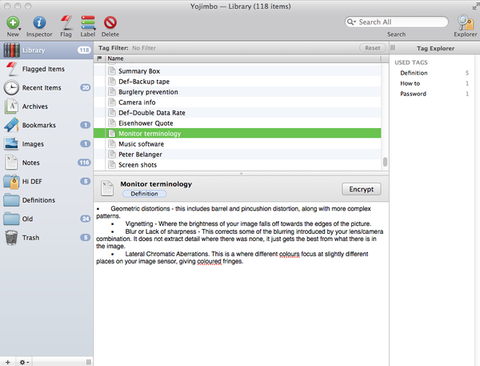Toggle the Tag Explorer panel handle
480x366 pixels.
click(393, 48)
